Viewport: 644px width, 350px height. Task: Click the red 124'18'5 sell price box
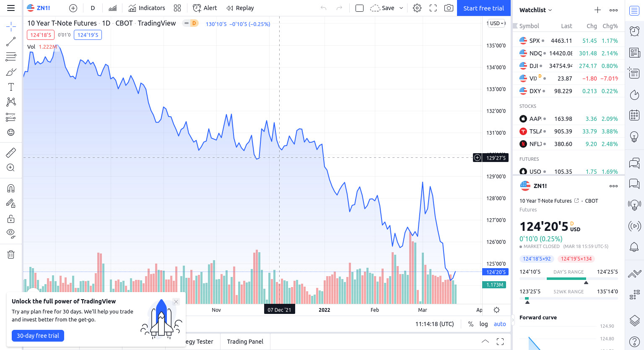pyautogui.click(x=41, y=35)
